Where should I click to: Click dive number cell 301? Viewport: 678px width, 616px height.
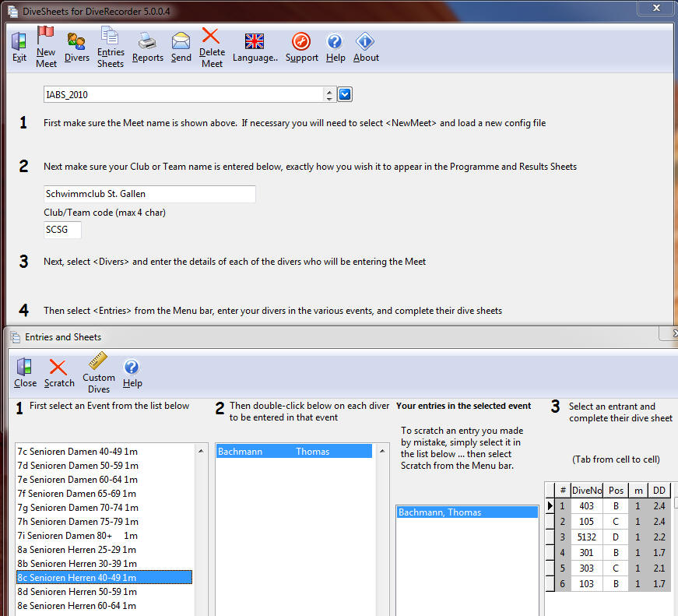587,552
